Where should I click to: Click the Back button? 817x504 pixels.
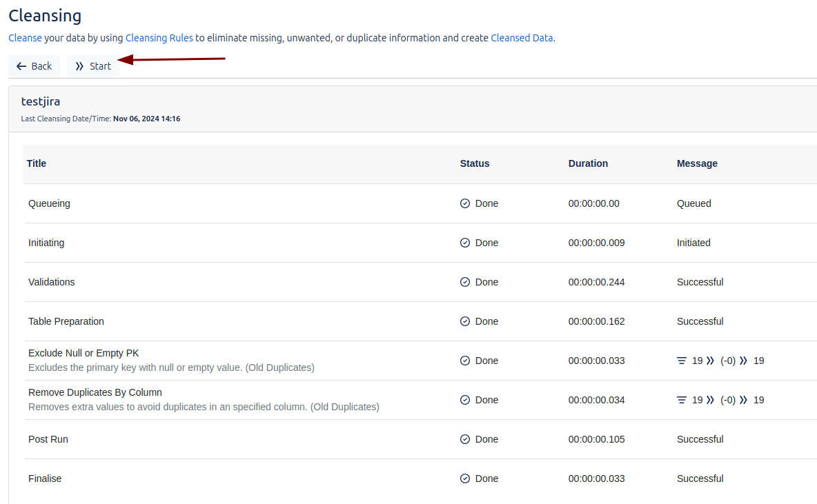pyautogui.click(x=34, y=66)
